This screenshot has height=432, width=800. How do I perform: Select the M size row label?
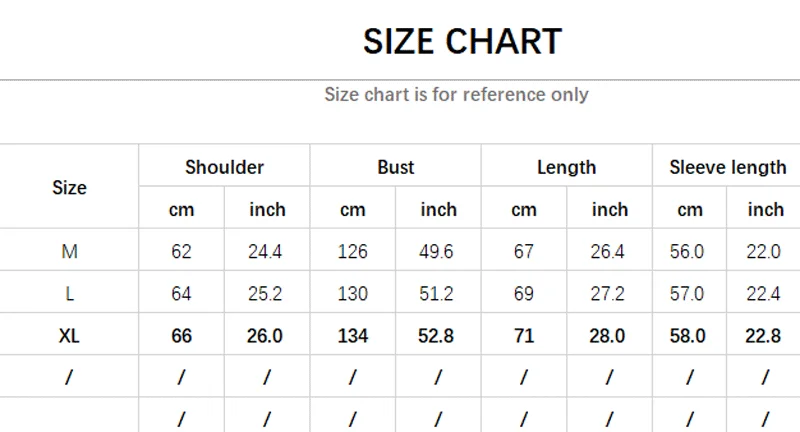point(69,252)
